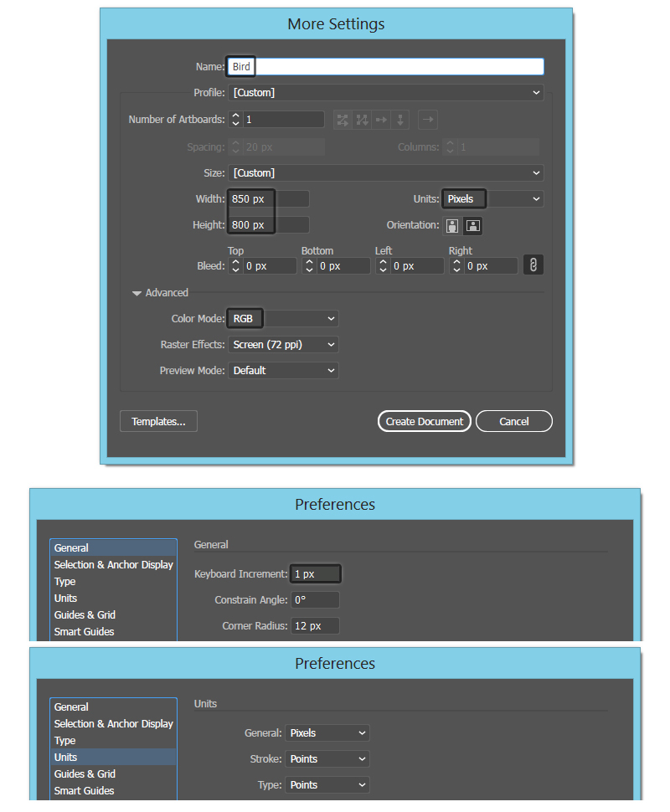
Task: Toggle the bleed link chain icon
Action: [x=532, y=265]
